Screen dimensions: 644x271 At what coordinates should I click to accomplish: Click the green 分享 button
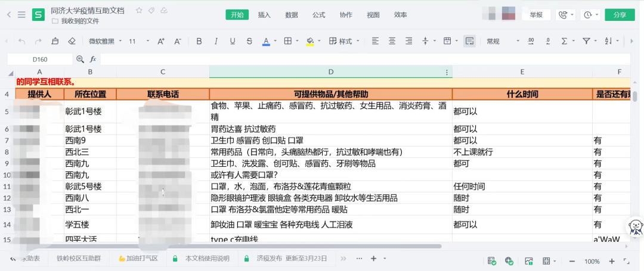pos(620,15)
